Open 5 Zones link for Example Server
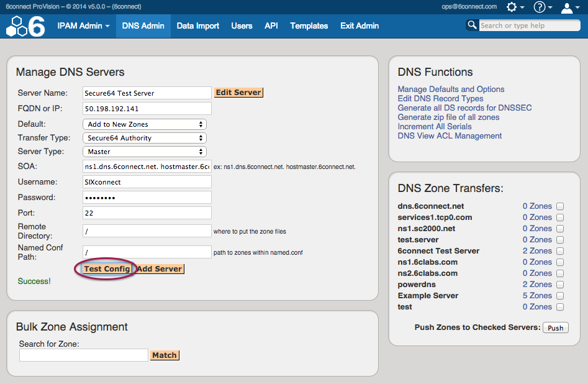The height and width of the screenshot is (384, 588). (537, 296)
